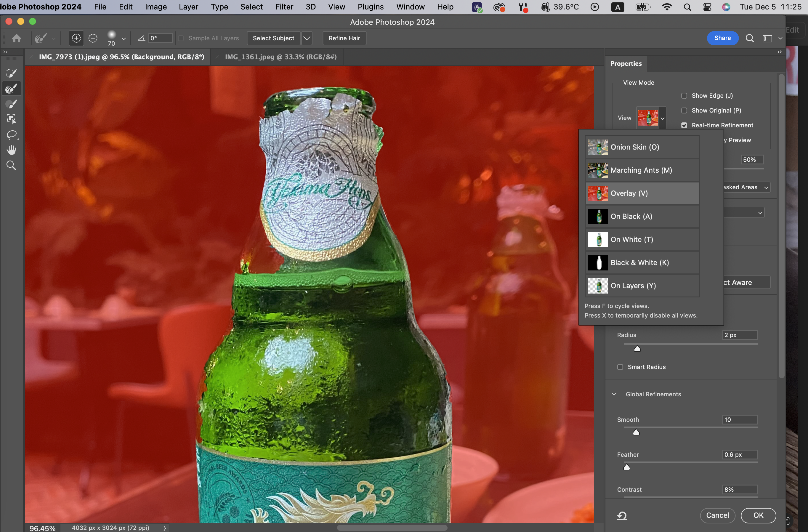Select the Refine Edge Brush tool
This screenshot has height=532, width=808.
(x=11, y=89)
